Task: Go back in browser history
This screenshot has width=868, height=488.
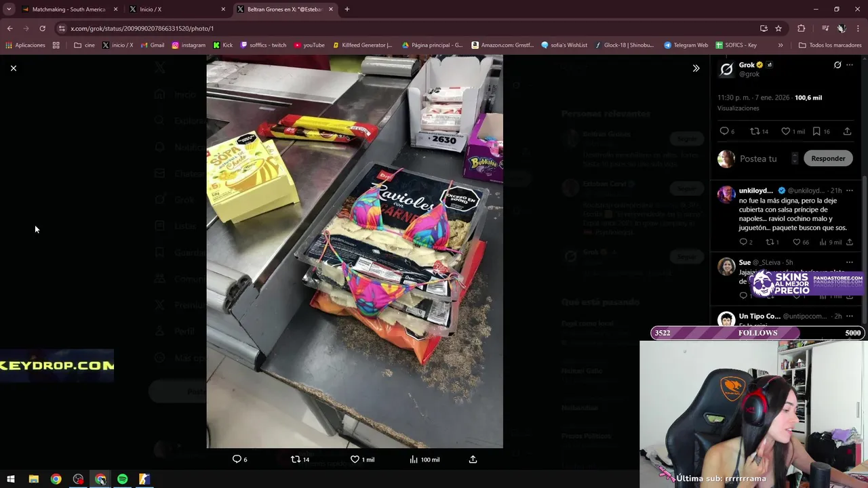Action: coord(9,28)
